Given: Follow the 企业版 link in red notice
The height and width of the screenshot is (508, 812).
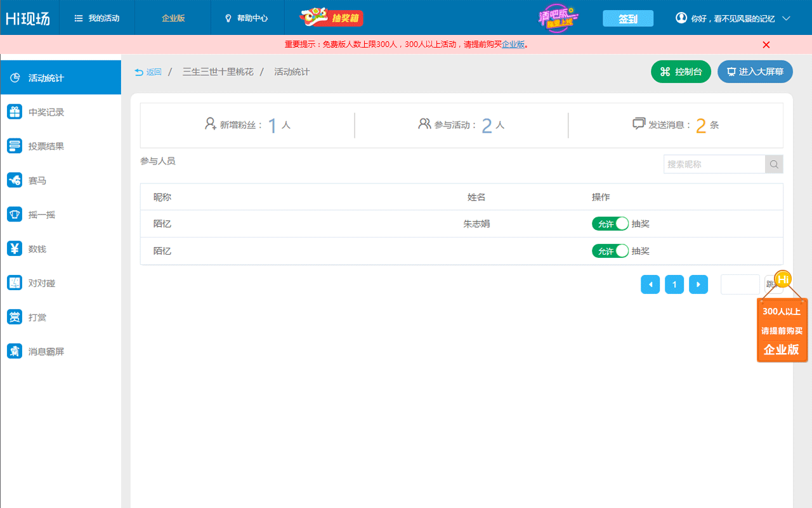Looking at the screenshot, I should tap(513, 44).
